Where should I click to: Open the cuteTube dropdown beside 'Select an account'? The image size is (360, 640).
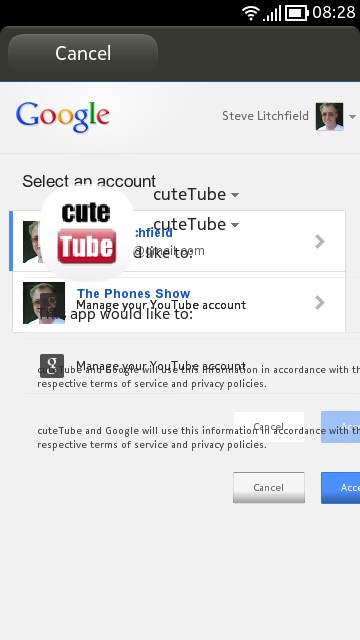(x=196, y=195)
